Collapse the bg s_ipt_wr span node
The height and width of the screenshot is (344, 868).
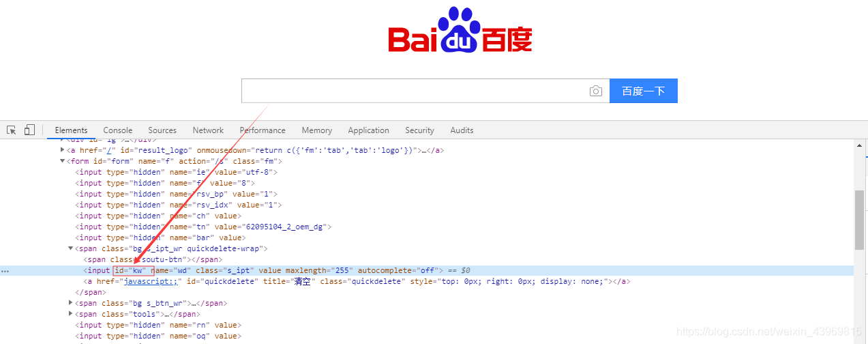point(71,248)
